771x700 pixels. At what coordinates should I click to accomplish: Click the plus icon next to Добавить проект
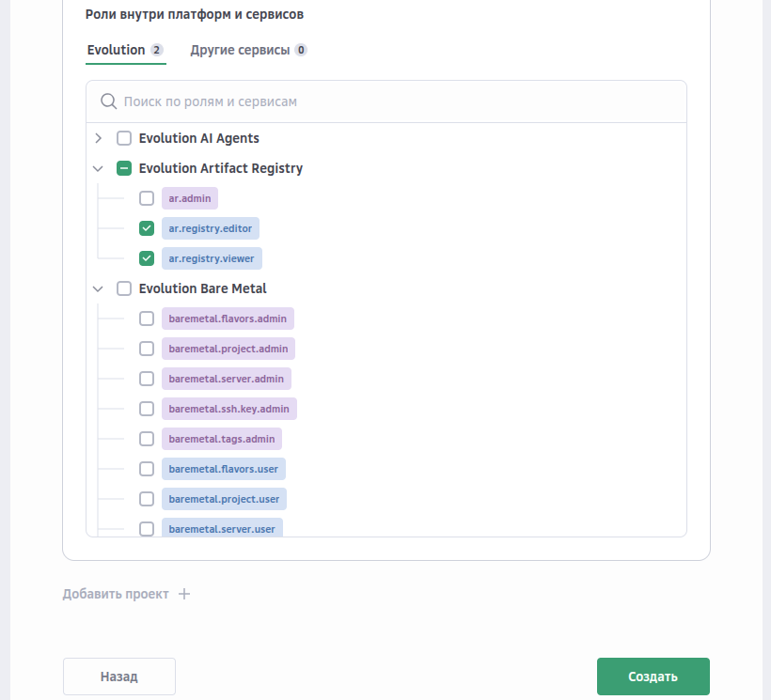[x=184, y=594]
